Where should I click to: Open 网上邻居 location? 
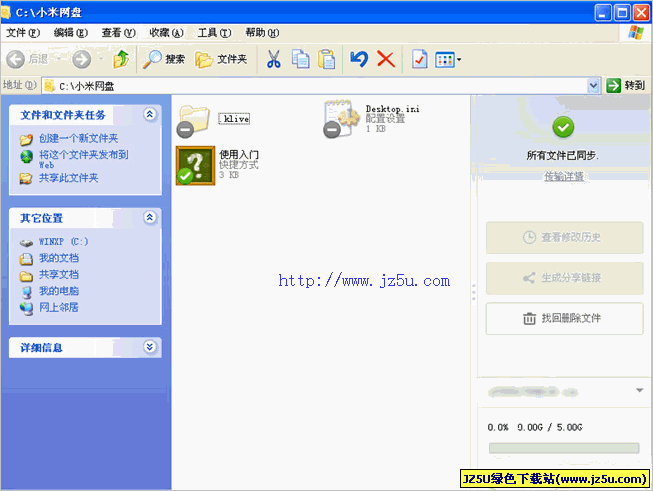click(x=59, y=307)
